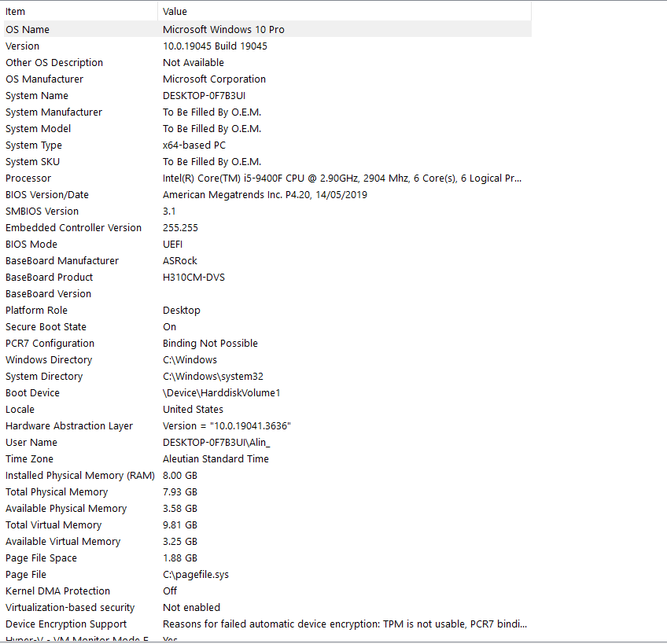This screenshot has height=644, width=667.
Task: Select the System Model row
Action: (x=267, y=128)
